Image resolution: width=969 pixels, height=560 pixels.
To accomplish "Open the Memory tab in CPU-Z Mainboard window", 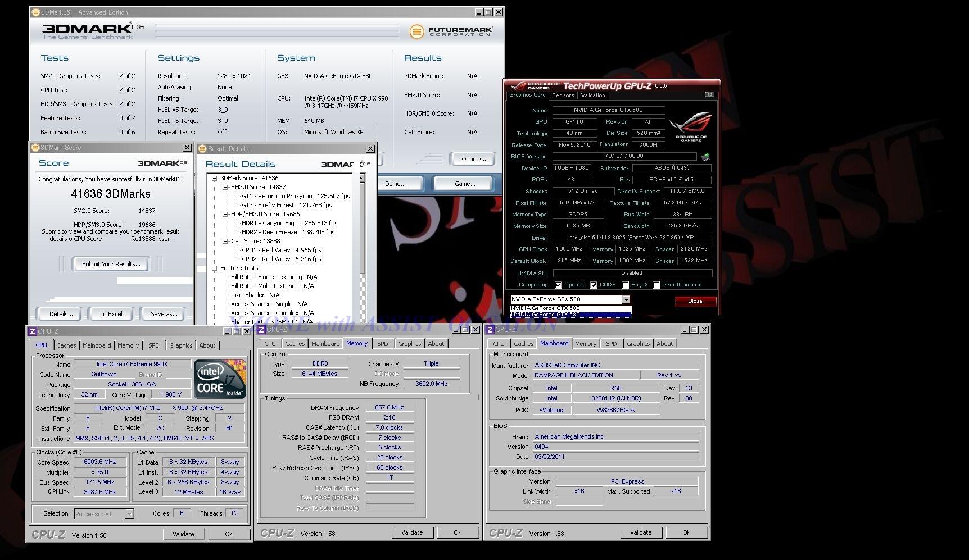I will (x=586, y=344).
